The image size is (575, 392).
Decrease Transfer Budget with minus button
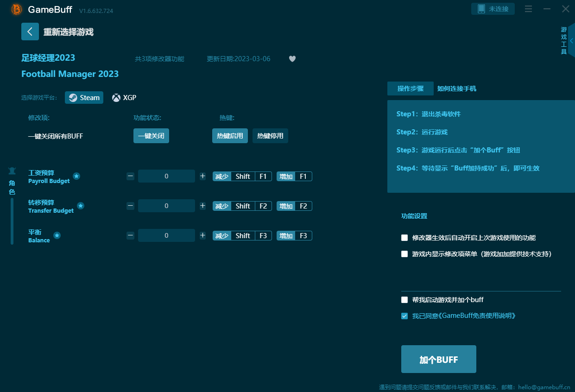pos(130,206)
